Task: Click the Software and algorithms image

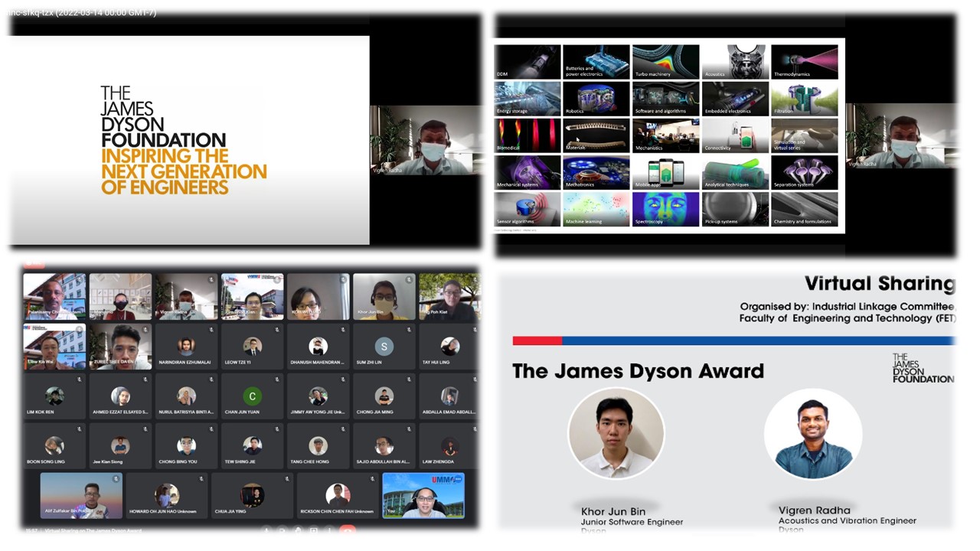Action: [x=665, y=99]
